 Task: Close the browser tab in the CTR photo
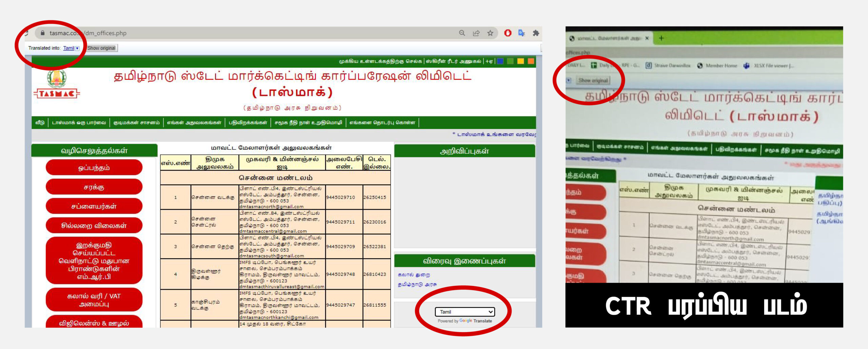[647, 38]
